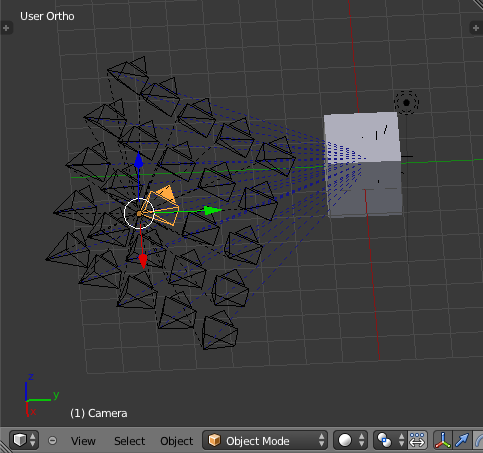Select the gray cube object
Screen dimensions: 483x453
363,165
